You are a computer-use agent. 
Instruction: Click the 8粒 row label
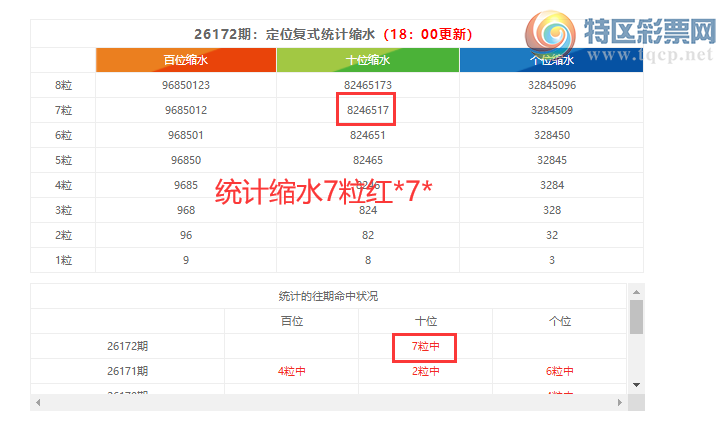coord(63,85)
